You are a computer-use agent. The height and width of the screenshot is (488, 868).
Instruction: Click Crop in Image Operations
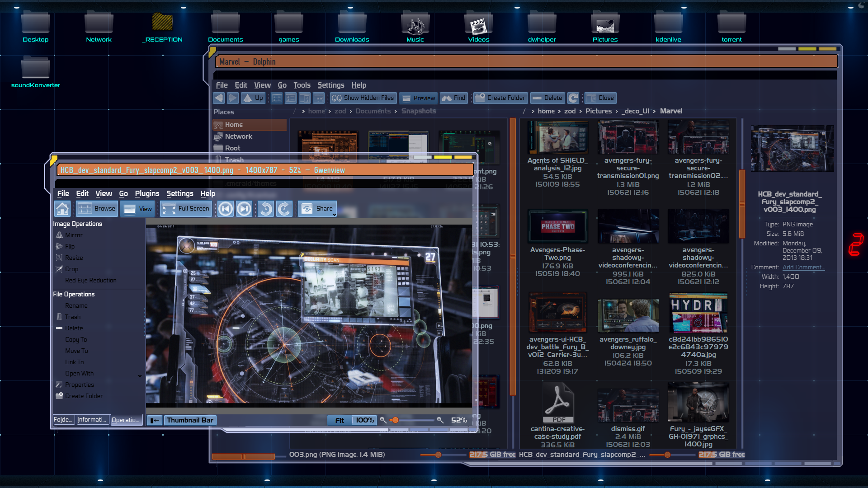pyautogui.click(x=71, y=269)
